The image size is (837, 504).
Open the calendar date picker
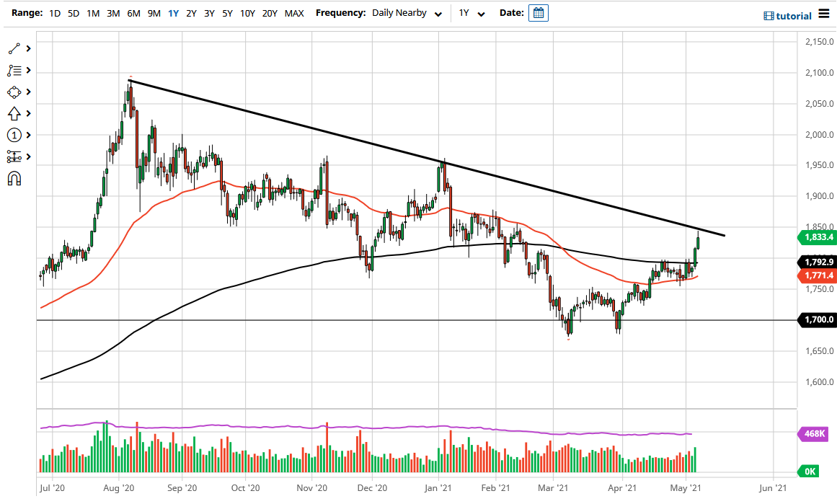point(538,13)
